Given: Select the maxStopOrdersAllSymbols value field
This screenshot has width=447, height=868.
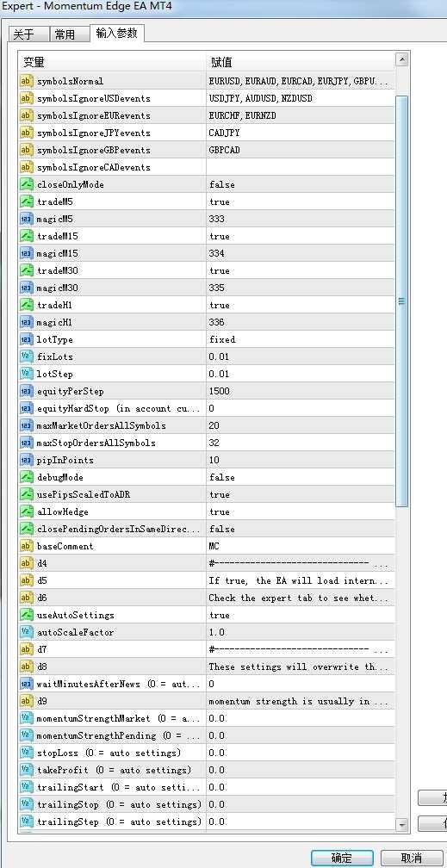Looking at the screenshot, I should click(301, 443).
